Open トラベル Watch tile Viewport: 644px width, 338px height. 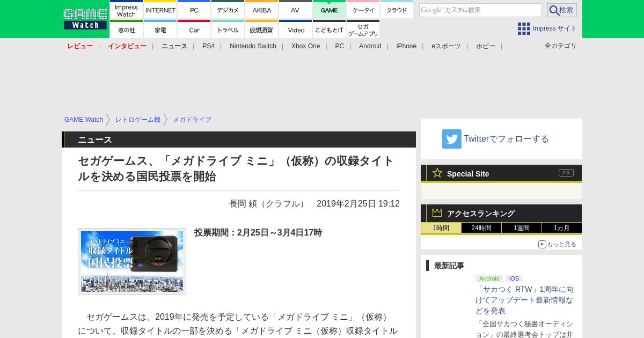[228, 30]
